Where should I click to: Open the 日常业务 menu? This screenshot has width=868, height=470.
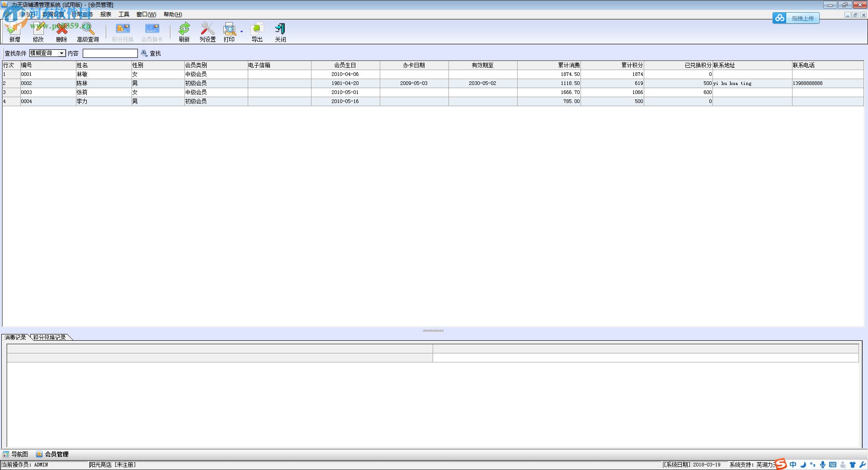pos(82,14)
